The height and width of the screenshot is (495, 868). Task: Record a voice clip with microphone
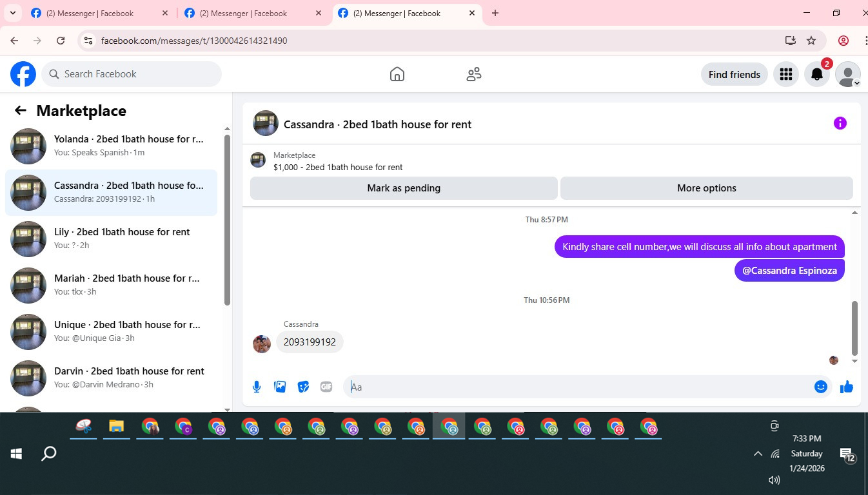(257, 387)
